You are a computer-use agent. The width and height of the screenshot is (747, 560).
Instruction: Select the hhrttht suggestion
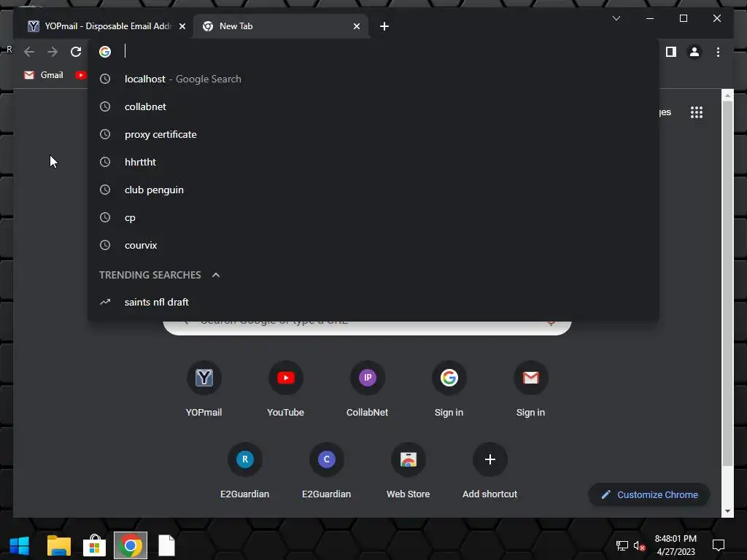[x=373, y=162]
